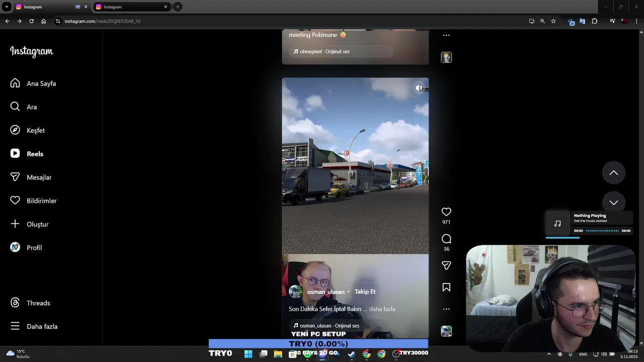Viewport: 644px width, 362px height.
Task: Open ohnepixel audio thumbnail beside reel
Action: [446, 57]
